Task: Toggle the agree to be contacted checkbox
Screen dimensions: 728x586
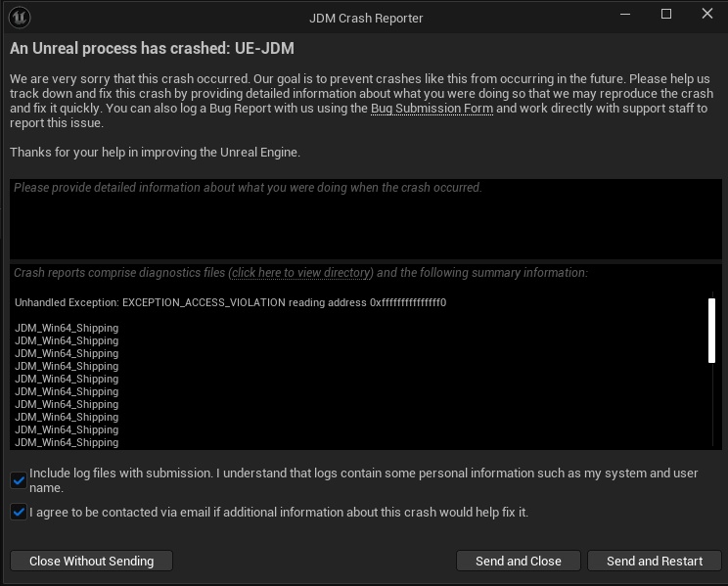Action: (19, 512)
